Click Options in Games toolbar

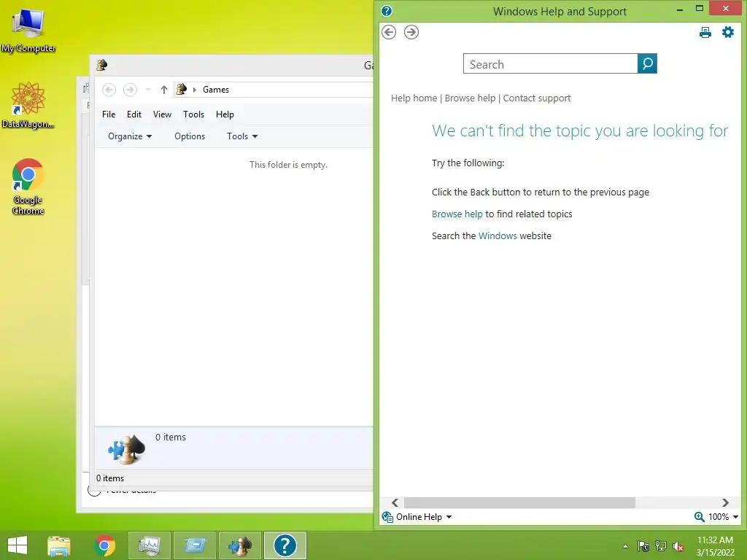[190, 136]
